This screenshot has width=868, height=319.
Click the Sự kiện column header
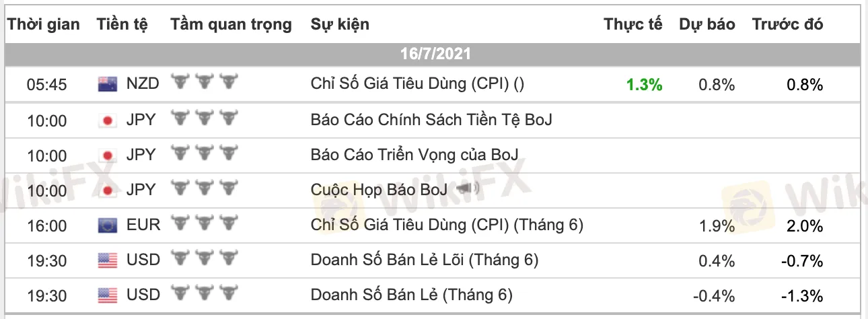[x=340, y=25]
